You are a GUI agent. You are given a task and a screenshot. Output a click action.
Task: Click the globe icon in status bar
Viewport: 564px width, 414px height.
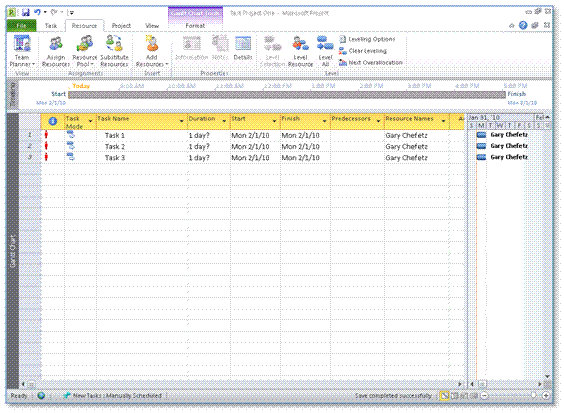click(41, 396)
